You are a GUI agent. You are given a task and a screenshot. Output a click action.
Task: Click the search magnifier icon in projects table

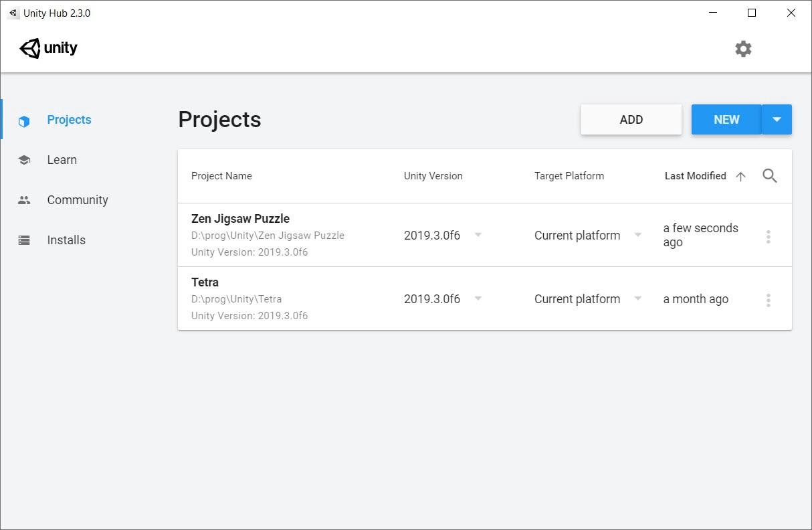pyautogui.click(x=770, y=176)
